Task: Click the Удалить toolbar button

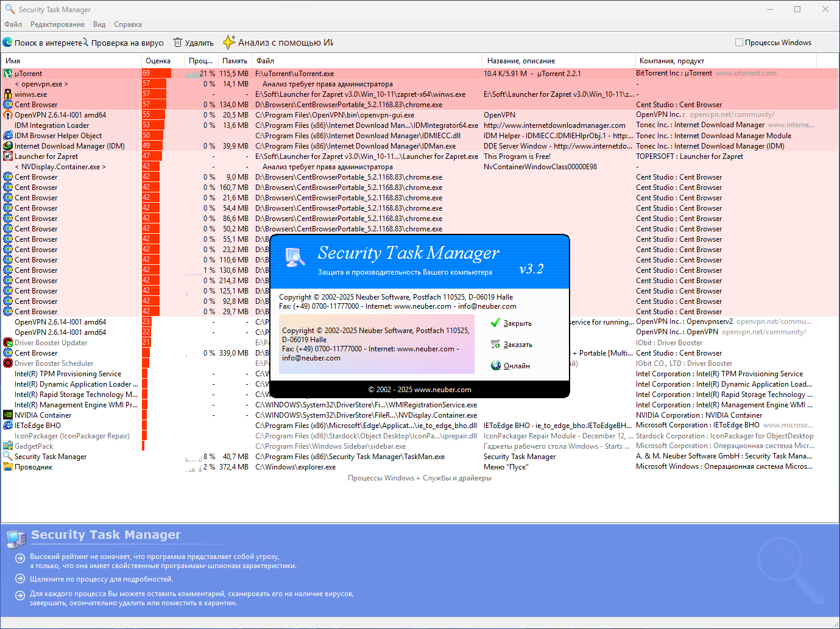Action: pos(194,43)
